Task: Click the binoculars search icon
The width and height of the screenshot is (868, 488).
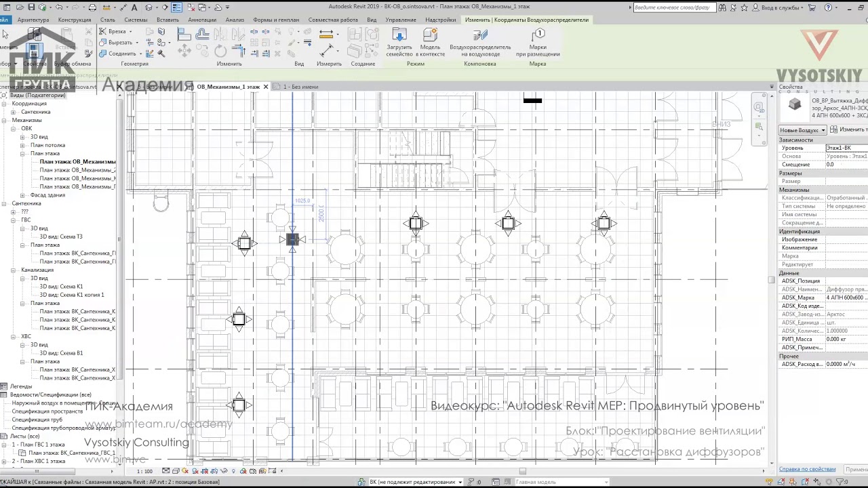Action: tap(723, 7)
